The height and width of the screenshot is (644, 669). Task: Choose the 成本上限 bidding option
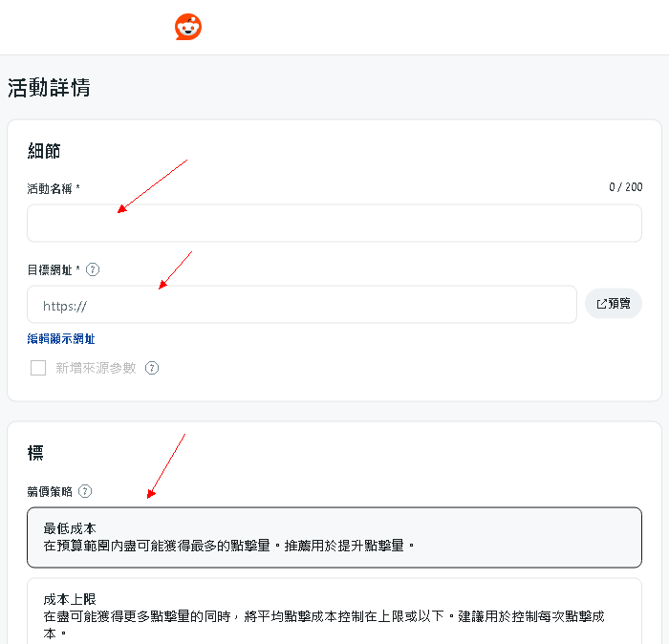[x=334, y=612]
